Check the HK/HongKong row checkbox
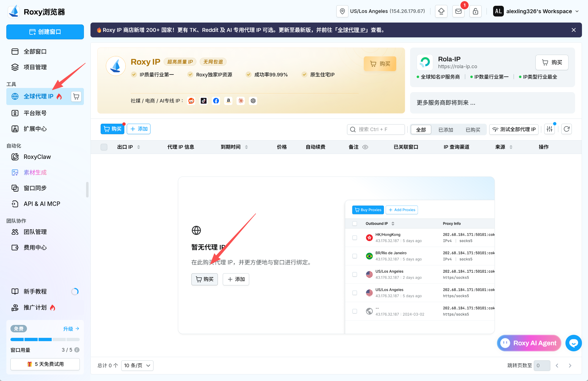The width and height of the screenshot is (588, 381). pyautogui.click(x=355, y=238)
